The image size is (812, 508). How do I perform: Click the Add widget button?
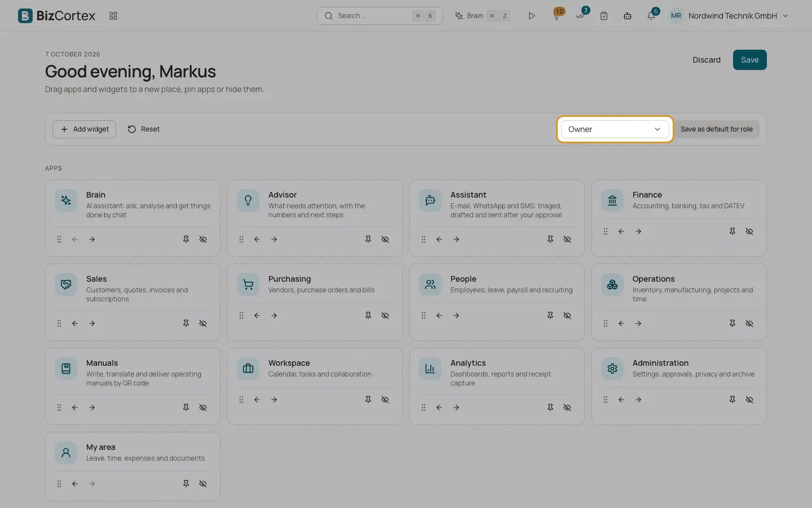85,129
